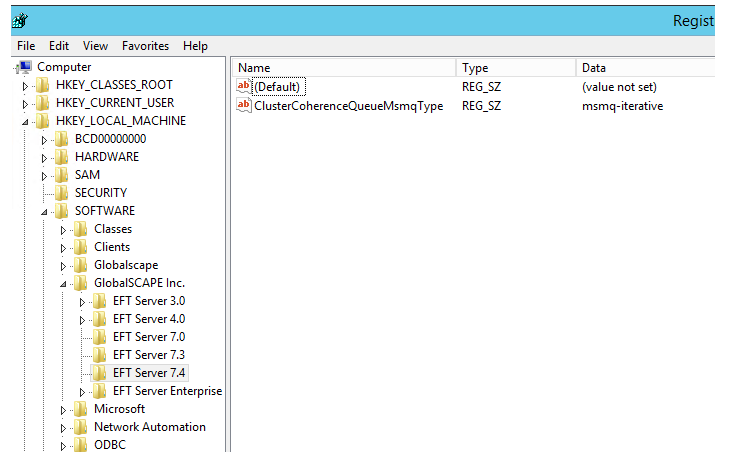Viewport: 731px width, 462px height.
Task: Click the ODBC folder icon
Action: tap(81, 445)
